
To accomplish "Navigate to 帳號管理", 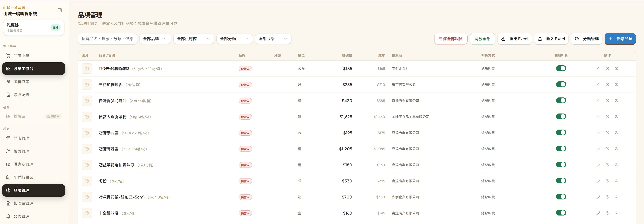I will pyautogui.click(x=34, y=151).
